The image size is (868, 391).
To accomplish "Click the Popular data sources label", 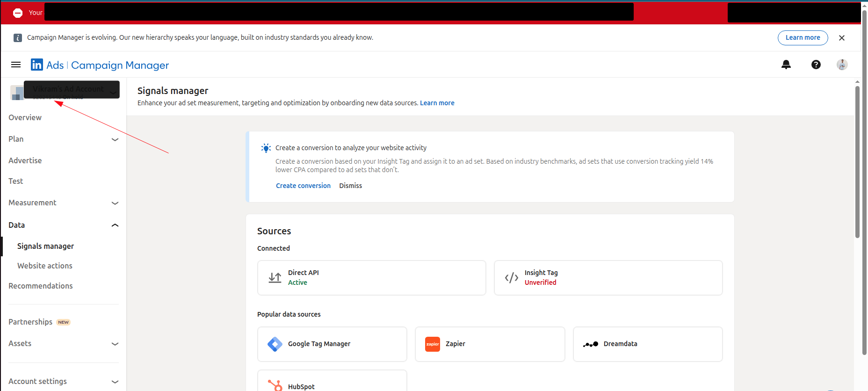I will (289, 314).
